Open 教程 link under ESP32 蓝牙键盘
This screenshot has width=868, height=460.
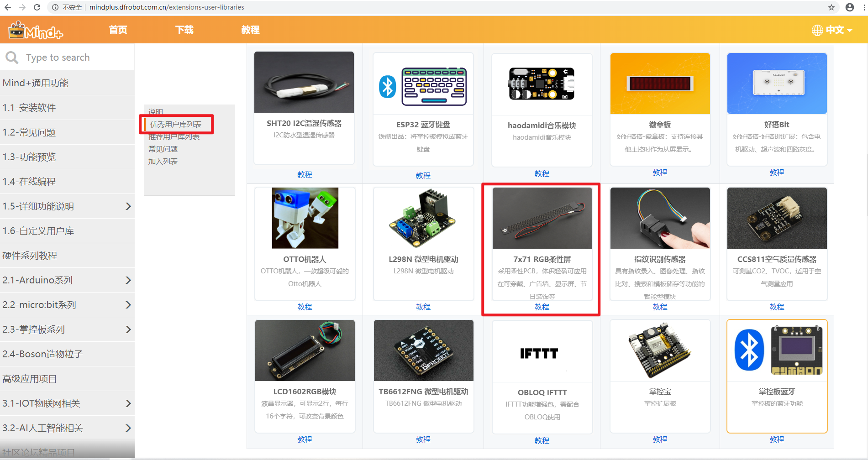[x=423, y=176]
